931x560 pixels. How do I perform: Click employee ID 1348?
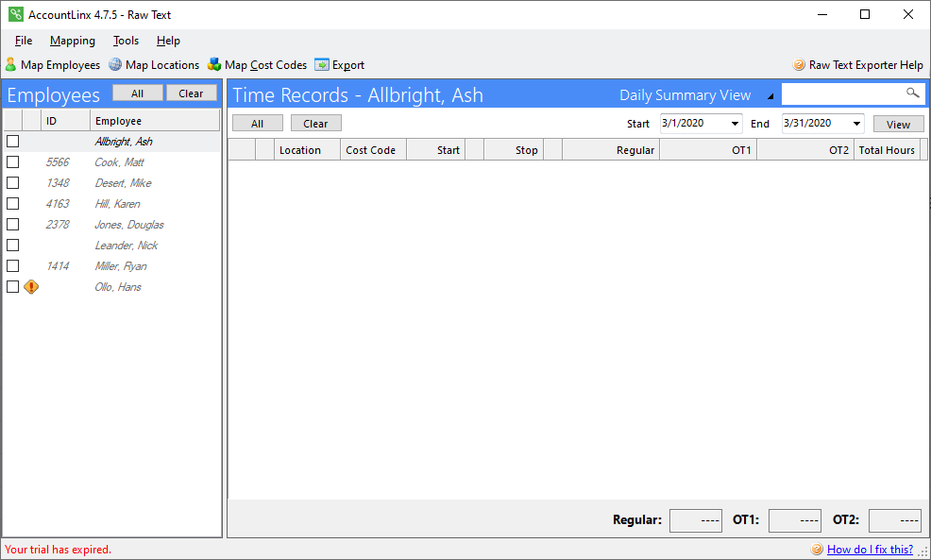[58, 183]
